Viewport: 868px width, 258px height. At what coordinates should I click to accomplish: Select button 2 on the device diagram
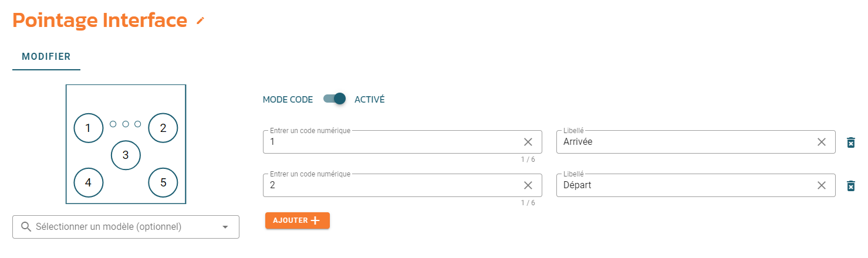pos(163,128)
